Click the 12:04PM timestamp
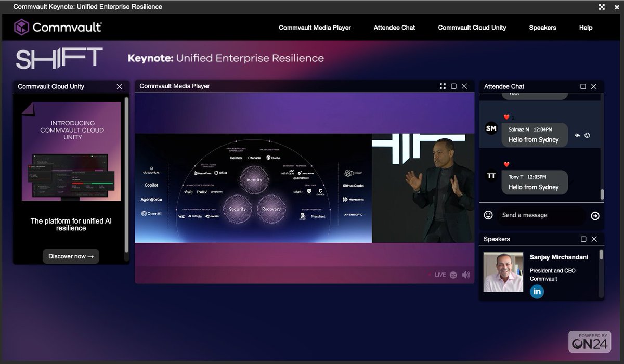 pos(542,129)
